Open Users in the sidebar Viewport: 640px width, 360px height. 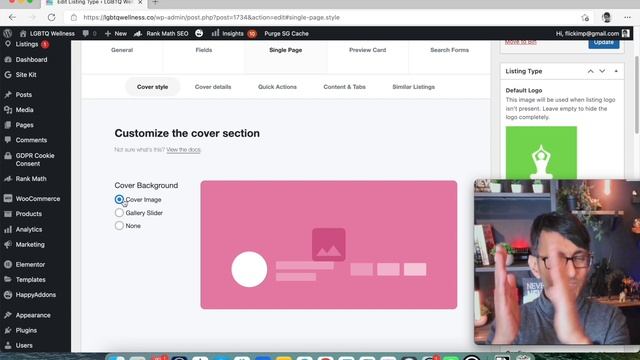[x=24, y=345]
